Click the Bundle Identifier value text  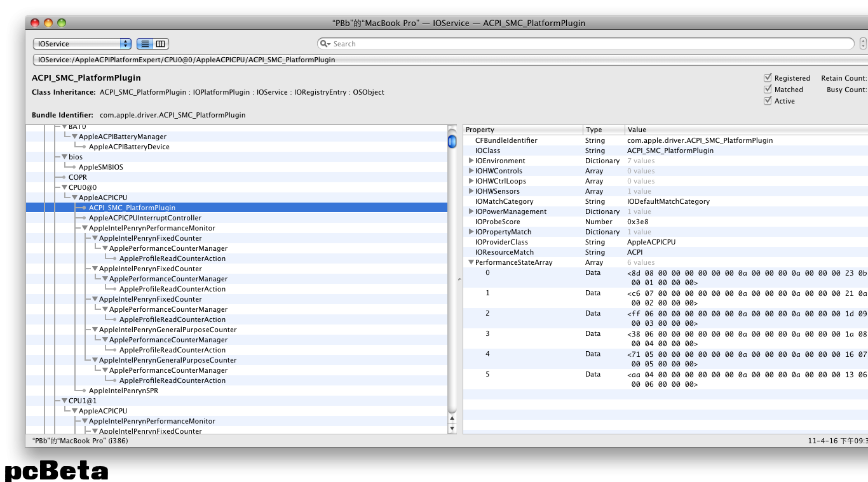click(x=172, y=115)
